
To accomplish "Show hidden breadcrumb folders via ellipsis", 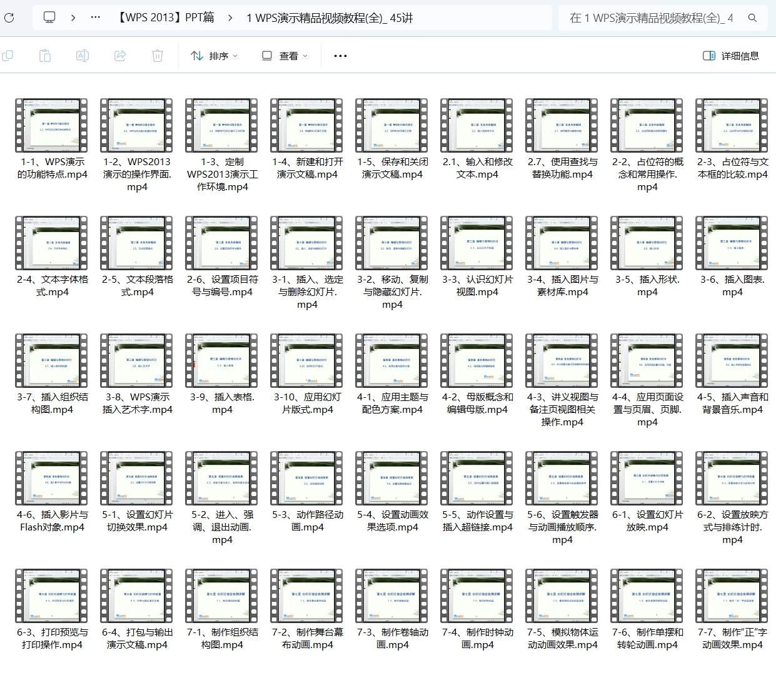I will [96, 18].
